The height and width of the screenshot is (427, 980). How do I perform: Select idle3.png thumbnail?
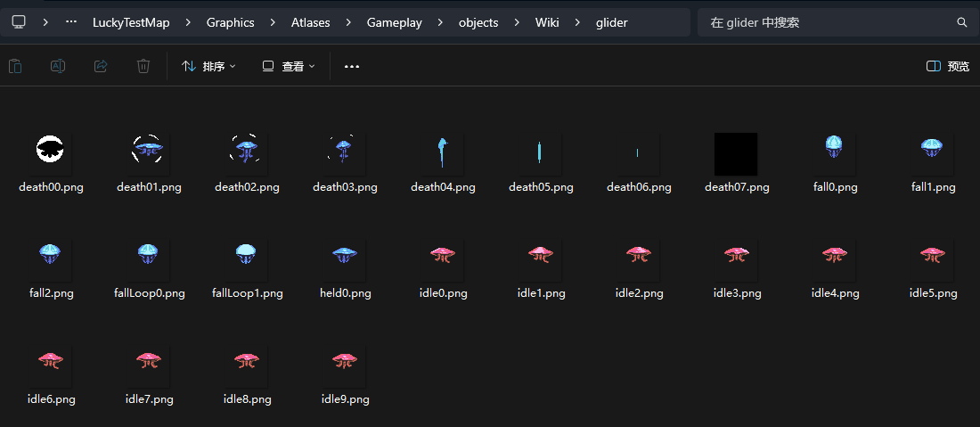(x=736, y=260)
